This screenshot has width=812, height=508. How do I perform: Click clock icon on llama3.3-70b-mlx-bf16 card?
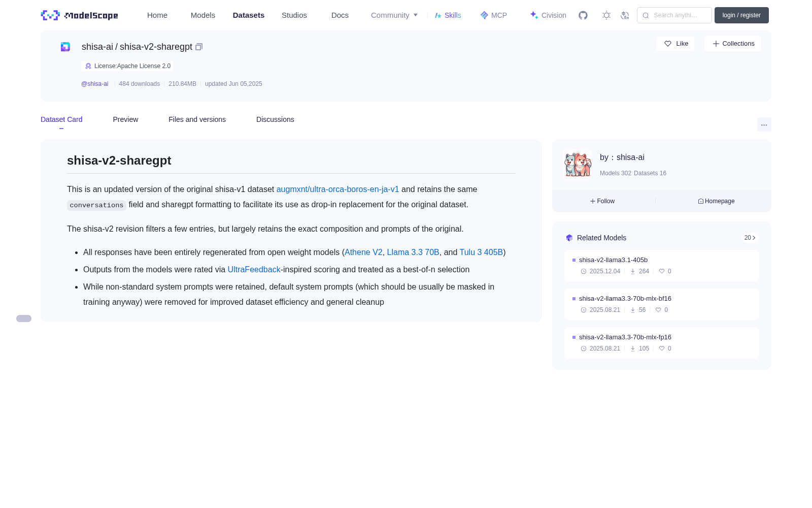(584, 310)
